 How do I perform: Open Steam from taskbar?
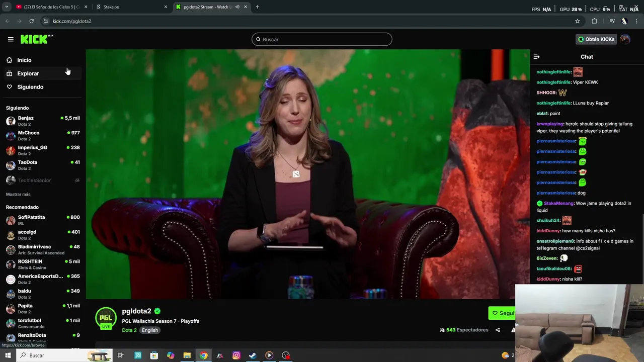point(253,355)
